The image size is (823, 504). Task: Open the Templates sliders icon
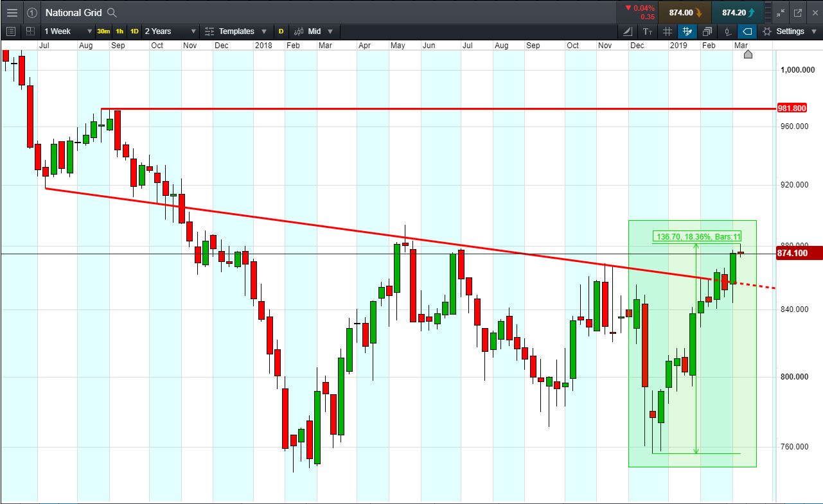pos(209,31)
